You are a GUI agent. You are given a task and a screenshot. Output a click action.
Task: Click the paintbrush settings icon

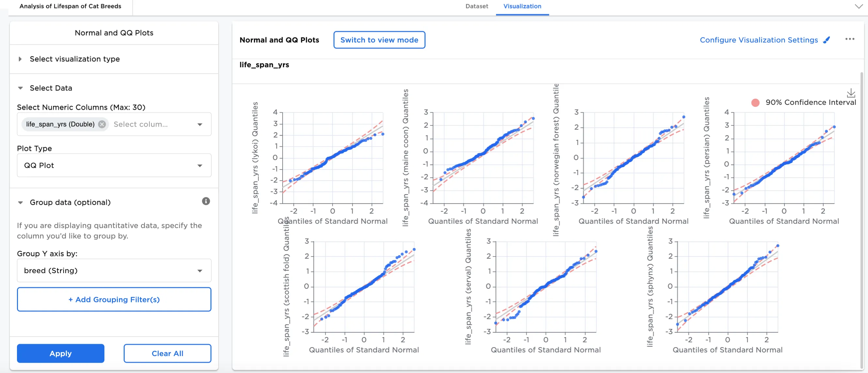pyautogui.click(x=826, y=40)
